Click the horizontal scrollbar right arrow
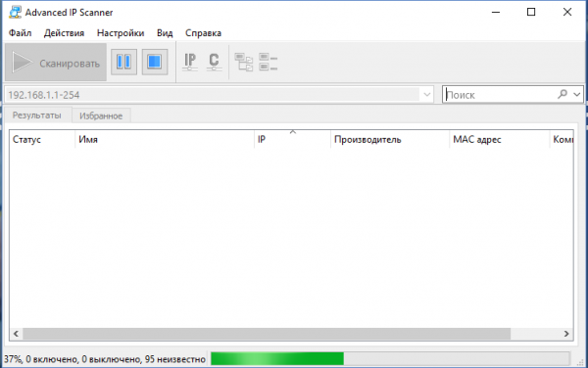 click(x=566, y=334)
